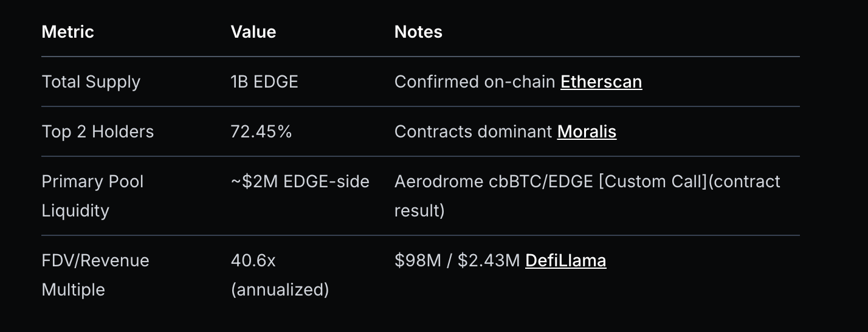Click the Metric column header

[67, 32]
